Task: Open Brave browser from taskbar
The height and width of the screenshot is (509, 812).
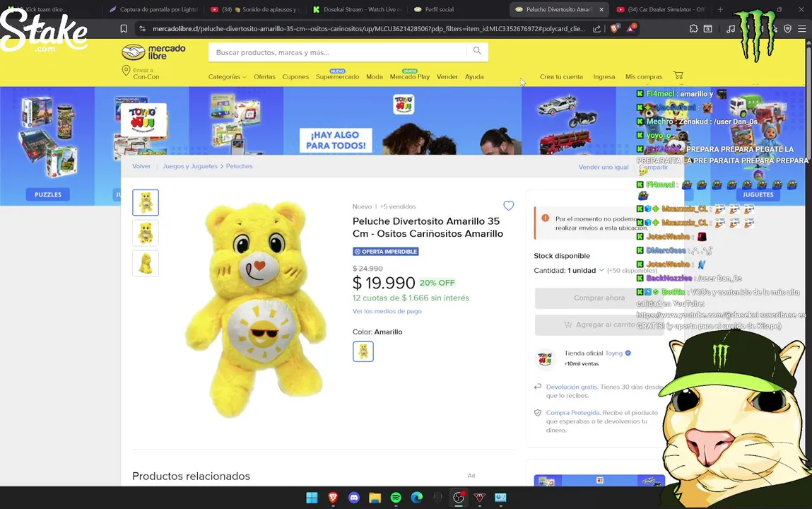Action: coord(333,498)
